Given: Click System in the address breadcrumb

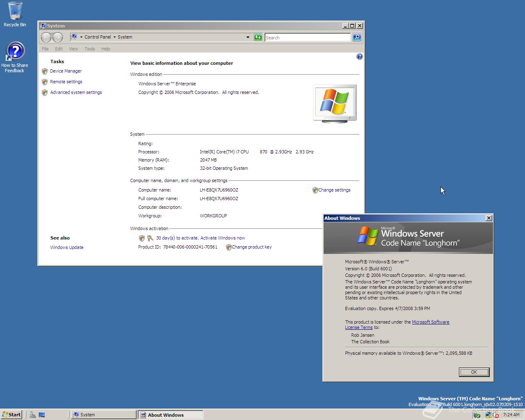Looking at the screenshot, I should point(125,37).
